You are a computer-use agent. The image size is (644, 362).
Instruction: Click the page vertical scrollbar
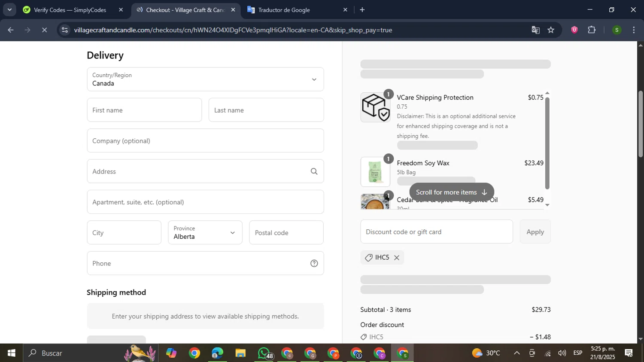click(x=641, y=125)
